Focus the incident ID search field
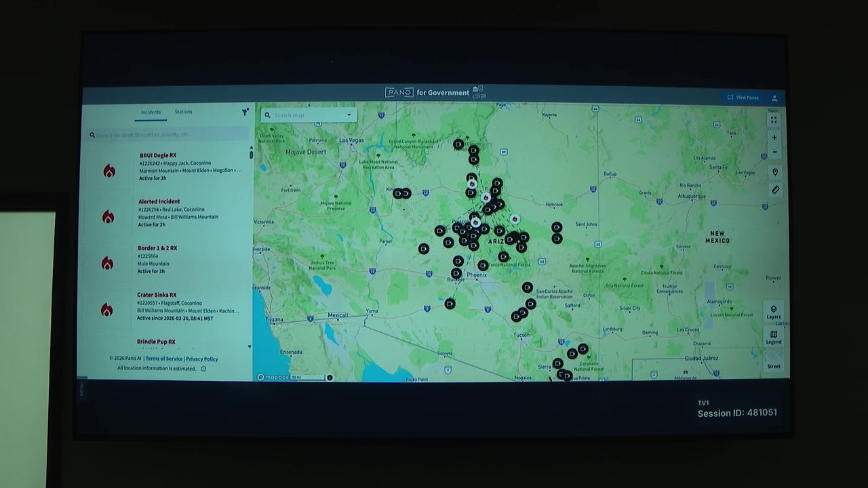 (x=170, y=135)
